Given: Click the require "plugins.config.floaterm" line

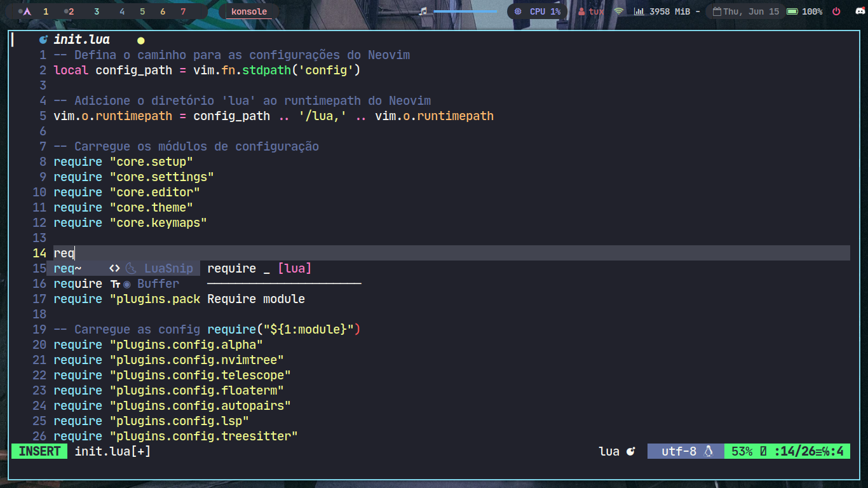Looking at the screenshot, I should coord(168,390).
